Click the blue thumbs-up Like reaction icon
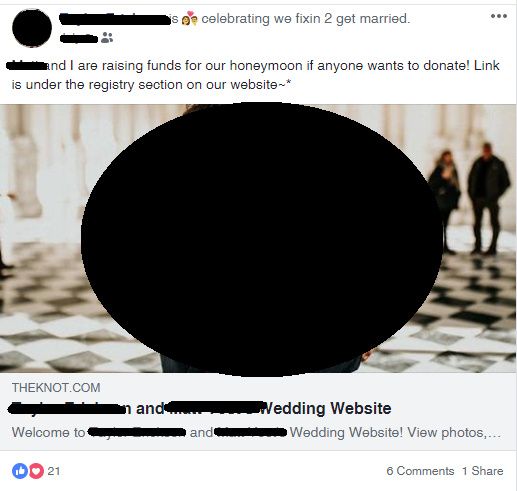This screenshot has width=517, height=491. coord(20,471)
